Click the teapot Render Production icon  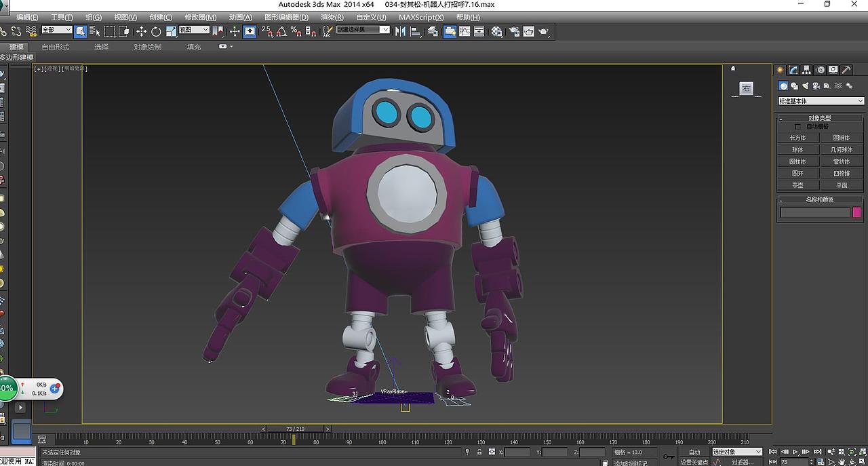[x=544, y=31]
